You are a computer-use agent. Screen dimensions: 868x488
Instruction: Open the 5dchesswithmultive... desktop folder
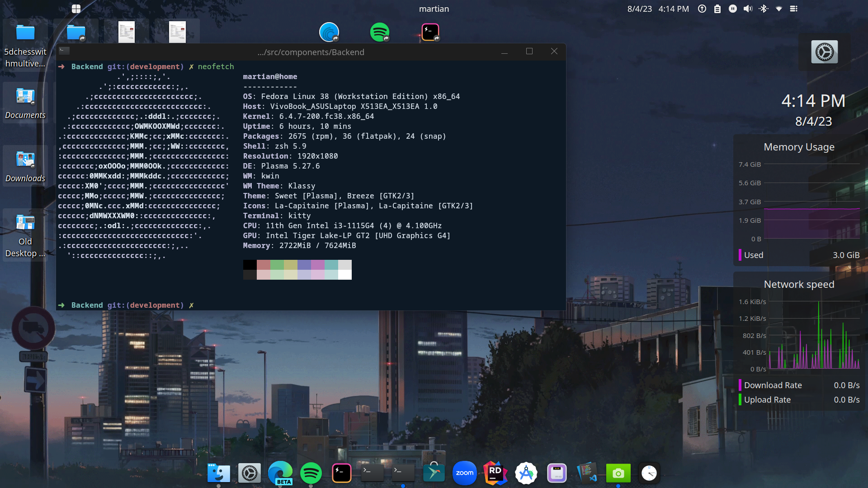click(25, 44)
